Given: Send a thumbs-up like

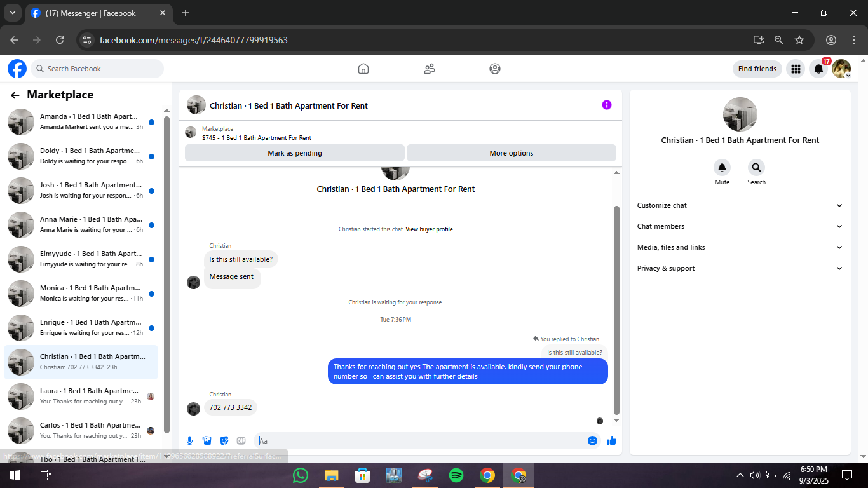Looking at the screenshot, I should pyautogui.click(x=611, y=440).
